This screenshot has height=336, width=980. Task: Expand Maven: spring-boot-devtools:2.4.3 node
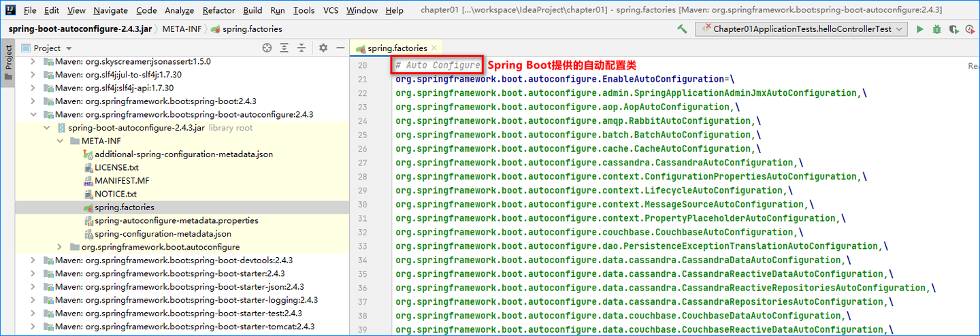[33, 261]
